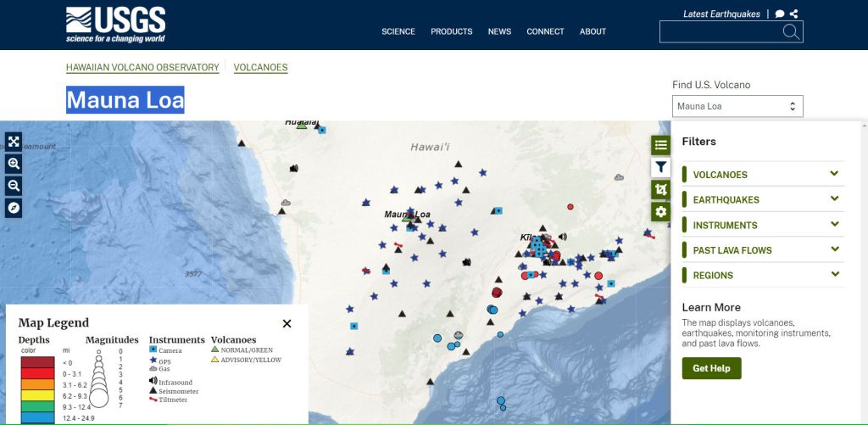Open the Find U.S. Volcano dropdown

pyautogui.click(x=737, y=106)
